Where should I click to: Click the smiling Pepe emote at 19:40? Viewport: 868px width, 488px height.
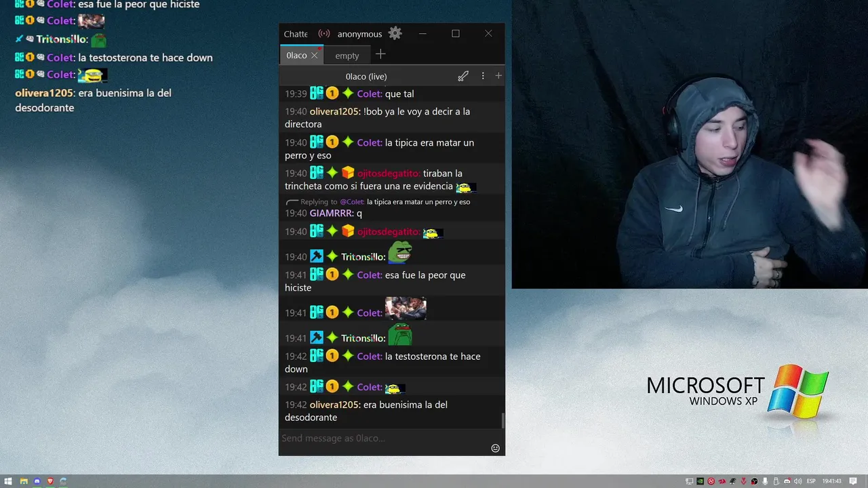[x=400, y=253]
